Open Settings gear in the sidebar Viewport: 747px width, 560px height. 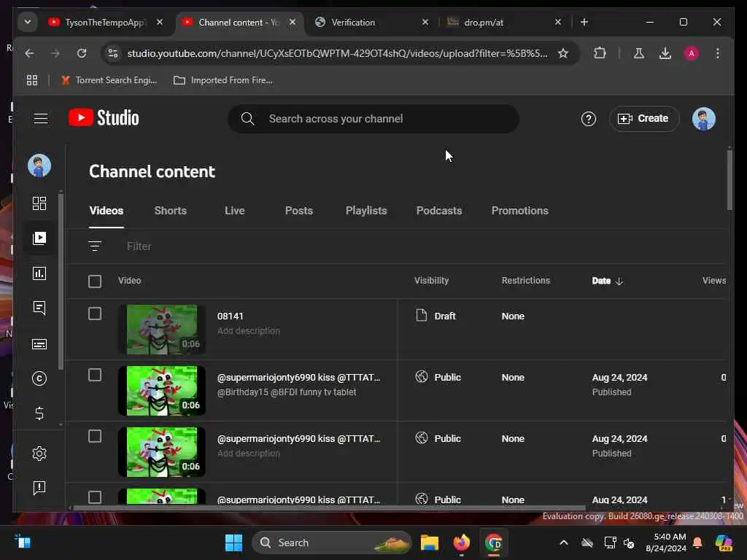click(x=39, y=454)
